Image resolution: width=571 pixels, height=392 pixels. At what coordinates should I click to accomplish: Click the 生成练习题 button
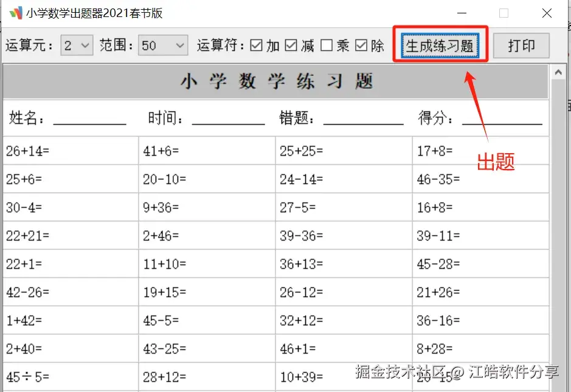(x=440, y=44)
